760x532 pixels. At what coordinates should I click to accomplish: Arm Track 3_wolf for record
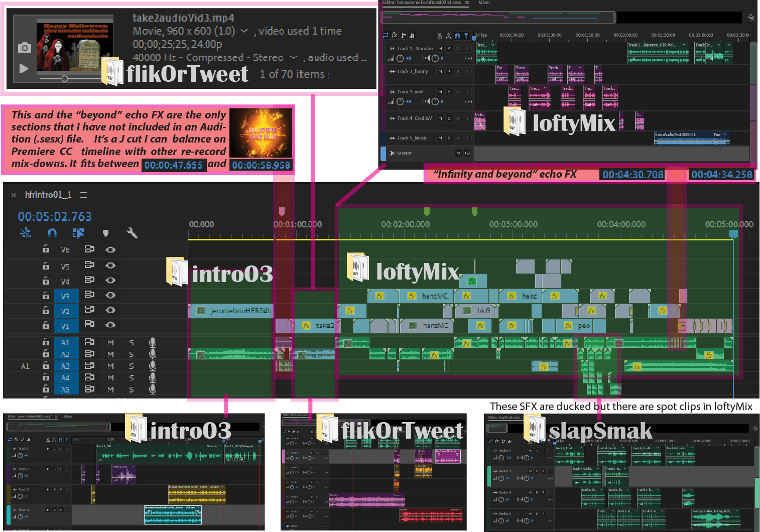pos(458,92)
